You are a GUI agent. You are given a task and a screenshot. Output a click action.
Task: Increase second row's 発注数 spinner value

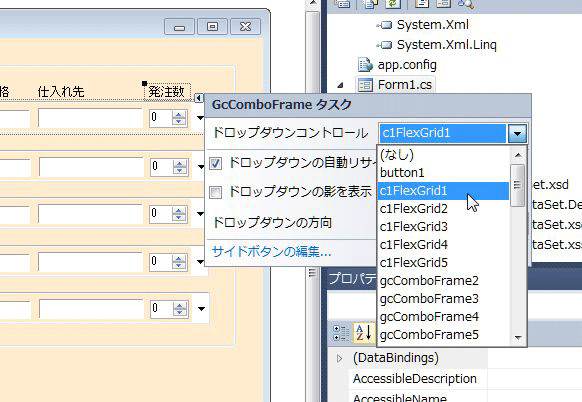(180, 163)
